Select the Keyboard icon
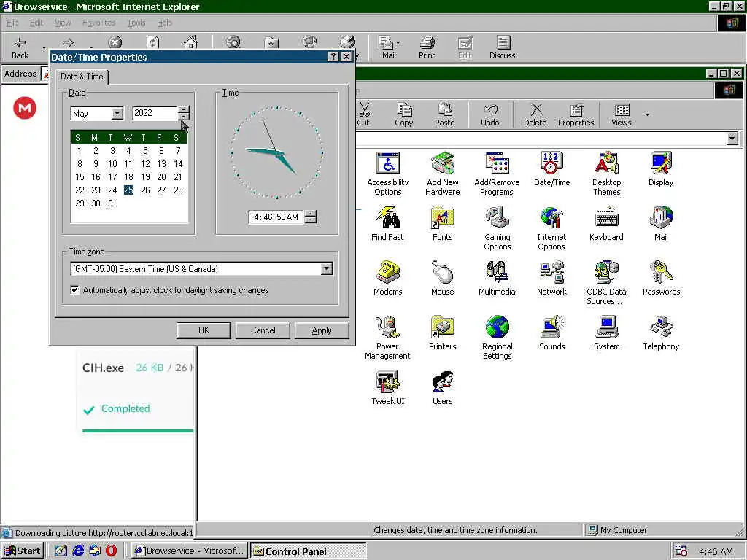This screenshot has width=747, height=560. [606, 224]
